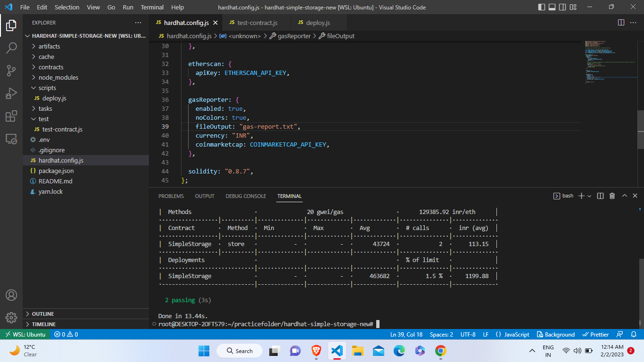Viewport: 644px width, 362px height.
Task: Open the Extensions view
Action: point(11,116)
